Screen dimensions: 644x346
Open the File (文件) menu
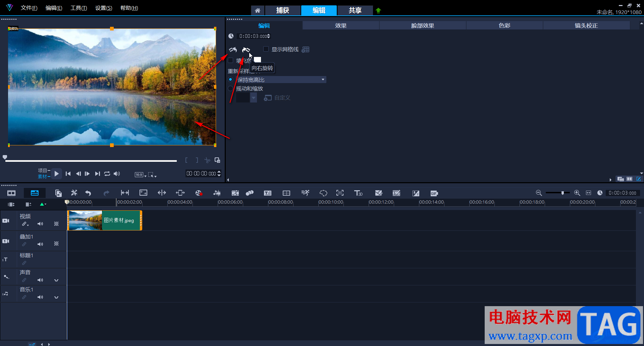[29, 8]
